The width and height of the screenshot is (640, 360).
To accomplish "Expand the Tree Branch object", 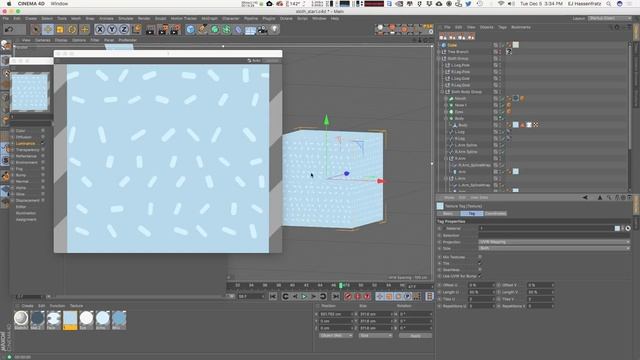I will [x=439, y=52].
